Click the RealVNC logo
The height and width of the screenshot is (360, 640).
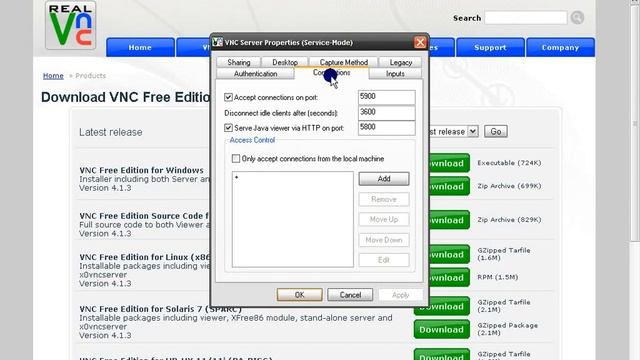[71, 25]
